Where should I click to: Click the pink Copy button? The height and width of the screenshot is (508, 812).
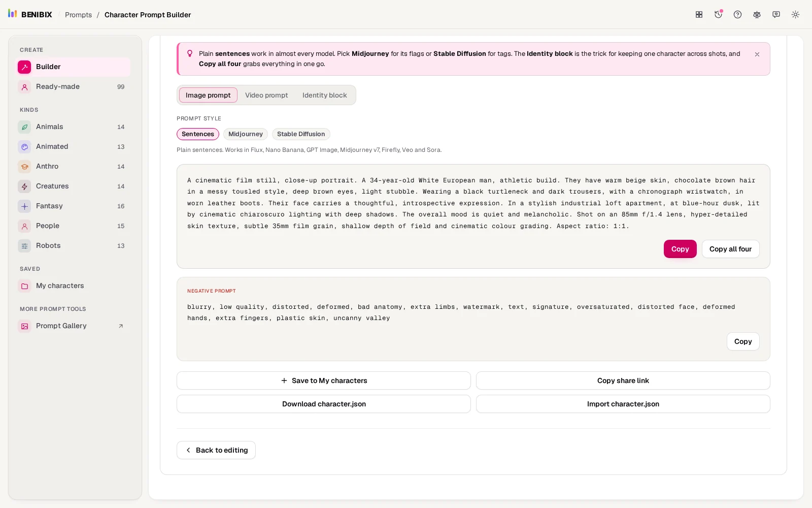pos(680,249)
